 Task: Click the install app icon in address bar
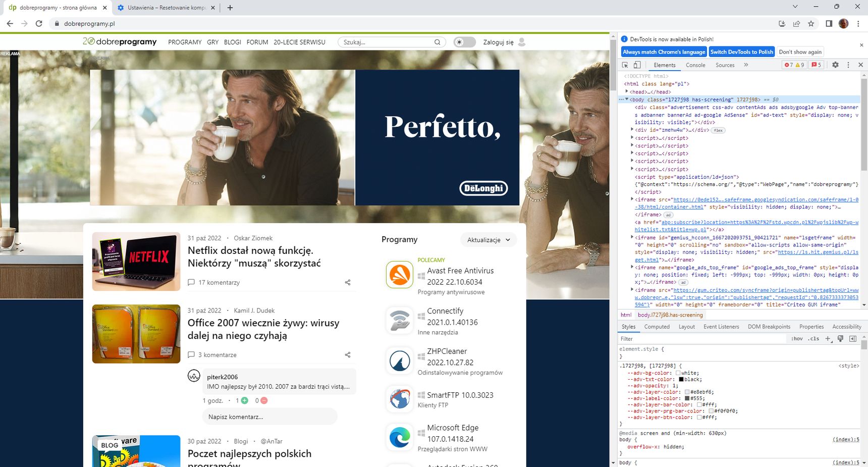pyautogui.click(x=782, y=23)
